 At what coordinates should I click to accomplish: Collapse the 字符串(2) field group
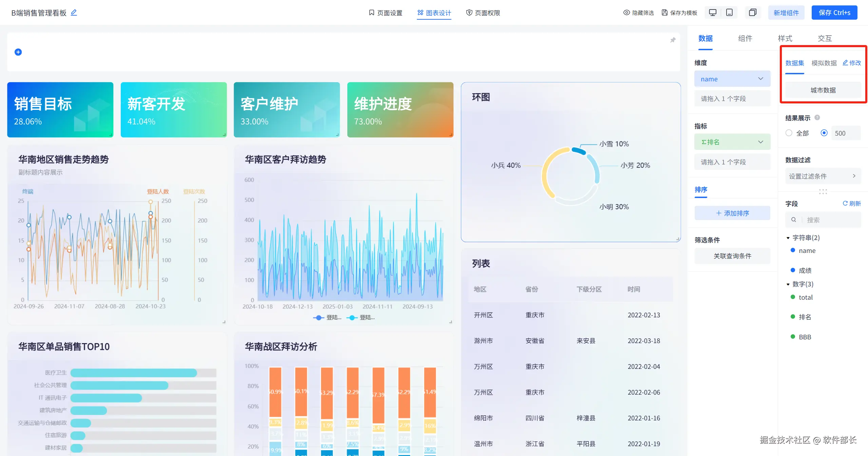[x=788, y=238]
